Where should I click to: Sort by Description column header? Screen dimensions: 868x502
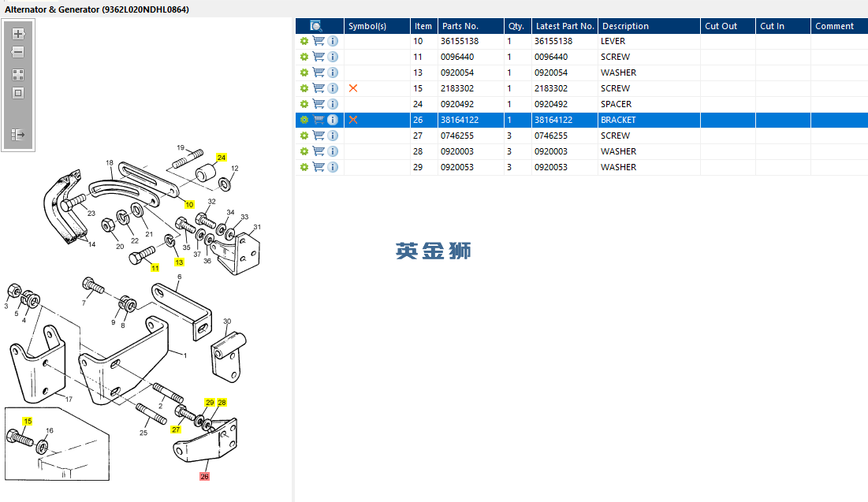(x=649, y=26)
